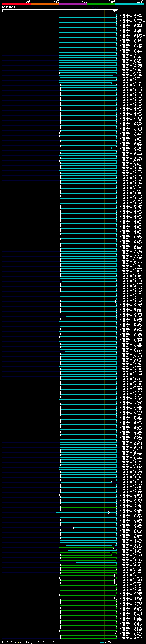Select hit label UniRef100_A9NNB1
This screenshot has width=146, height=644.
click(131, 58)
